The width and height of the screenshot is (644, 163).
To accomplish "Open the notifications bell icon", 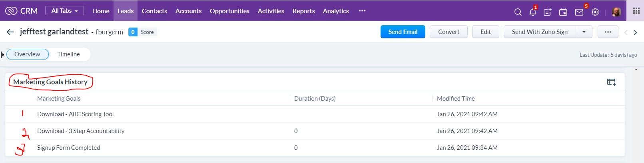I will pos(532,12).
